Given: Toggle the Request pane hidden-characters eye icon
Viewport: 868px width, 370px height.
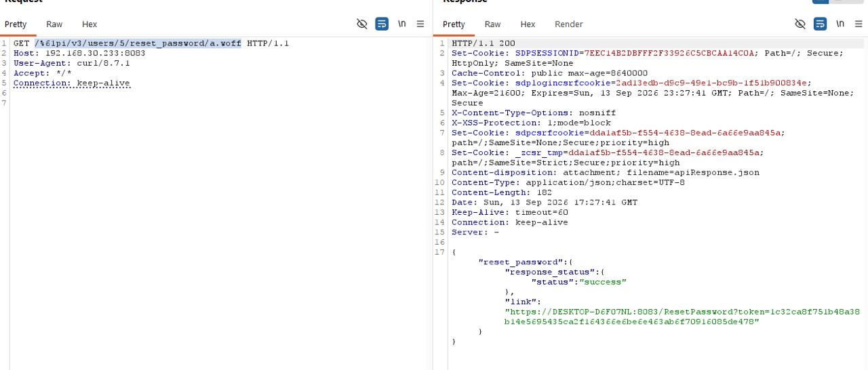Looking at the screenshot, I should click(x=362, y=24).
